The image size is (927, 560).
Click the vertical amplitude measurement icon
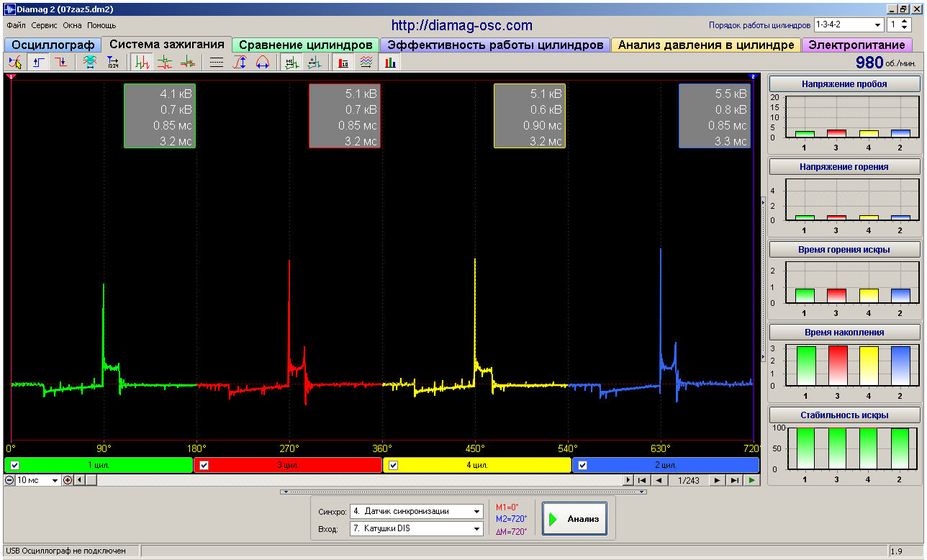240,63
